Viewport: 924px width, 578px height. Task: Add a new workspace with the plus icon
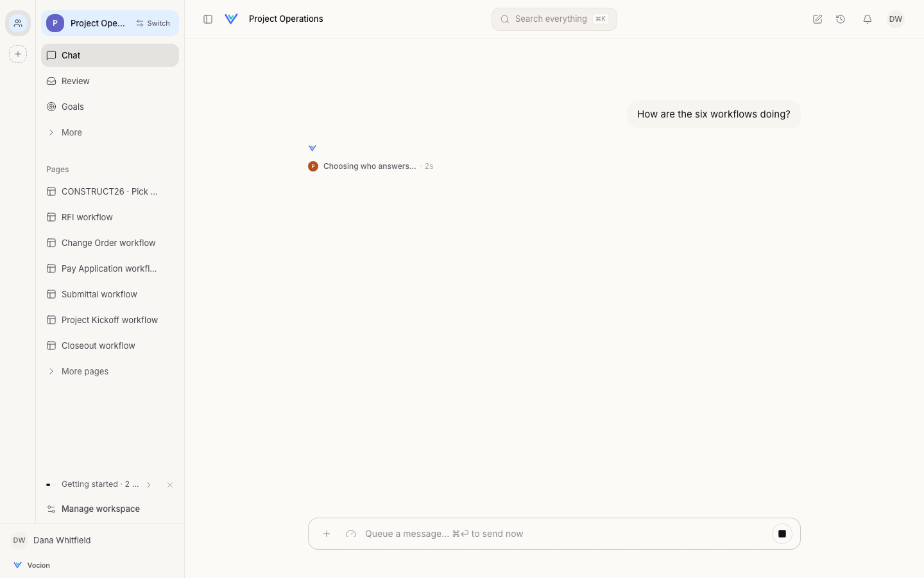[18, 54]
